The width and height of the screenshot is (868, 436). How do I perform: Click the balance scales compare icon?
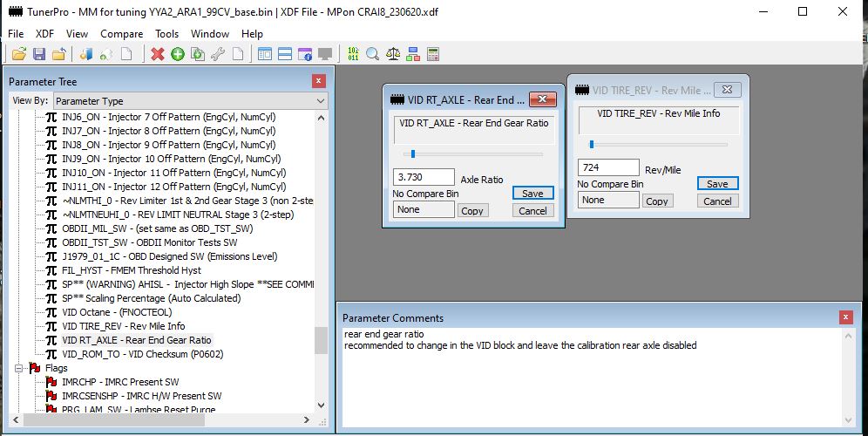[x=393, y=54]
